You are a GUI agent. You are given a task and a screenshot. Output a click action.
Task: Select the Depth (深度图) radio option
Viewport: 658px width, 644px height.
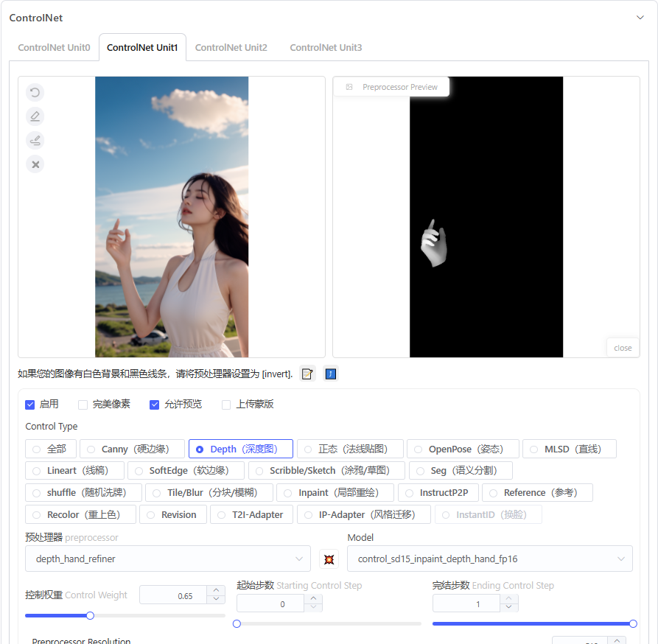point(241,449)
